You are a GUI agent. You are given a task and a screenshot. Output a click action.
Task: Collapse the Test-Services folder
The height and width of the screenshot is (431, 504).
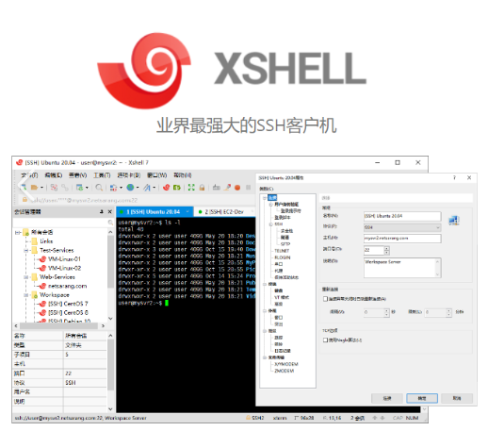[26, 250]
